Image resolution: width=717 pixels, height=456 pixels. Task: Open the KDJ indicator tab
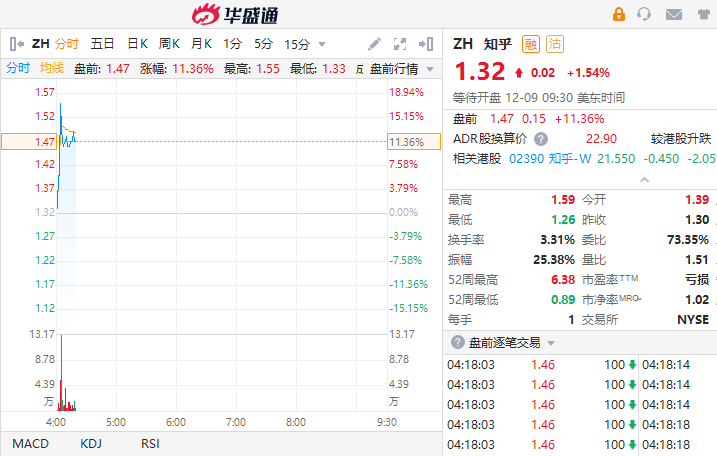point(91,444)
